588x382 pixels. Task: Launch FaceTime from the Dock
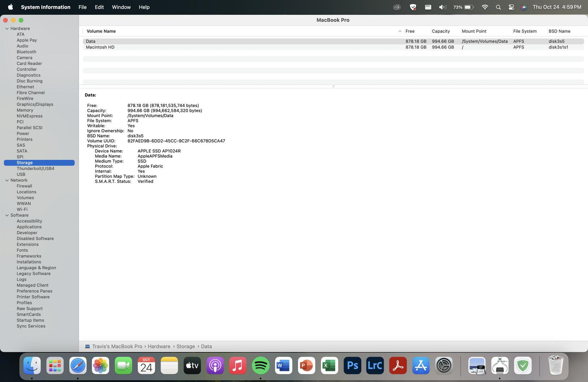coord(123,365)
